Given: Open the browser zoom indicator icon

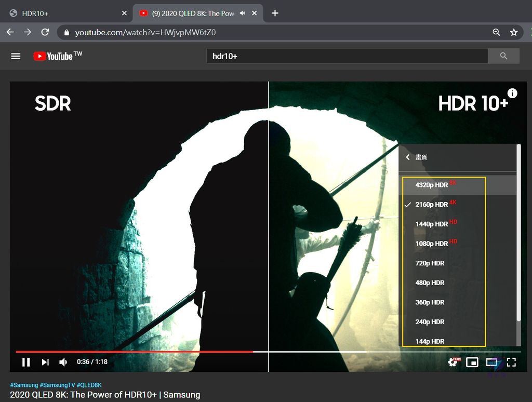Looking at the screenshot, I should [x=496, y=32].
